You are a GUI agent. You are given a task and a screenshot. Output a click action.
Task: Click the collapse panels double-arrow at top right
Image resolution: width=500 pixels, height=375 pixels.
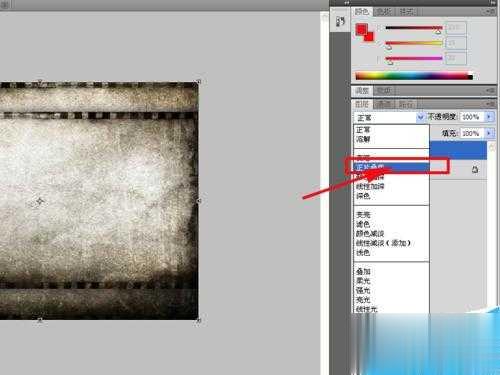[x=493, y=3]
